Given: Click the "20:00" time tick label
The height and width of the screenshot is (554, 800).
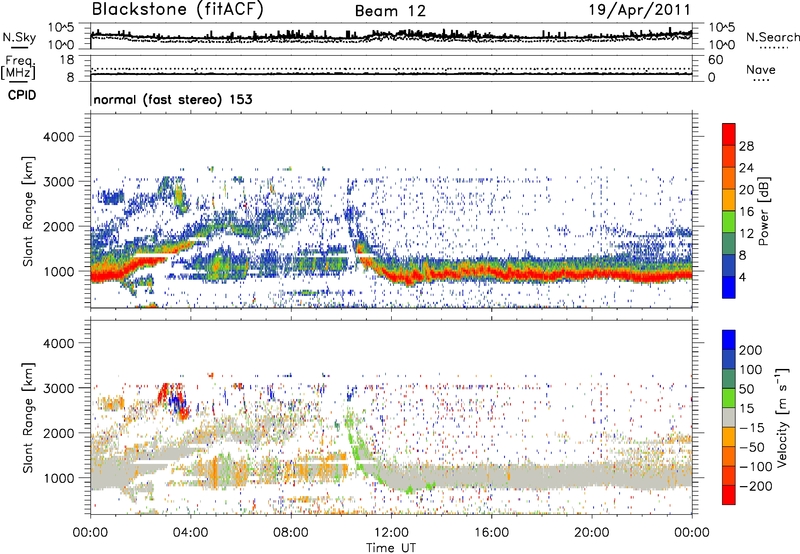Looking at the screenshot, I should [x=591, y=533].
